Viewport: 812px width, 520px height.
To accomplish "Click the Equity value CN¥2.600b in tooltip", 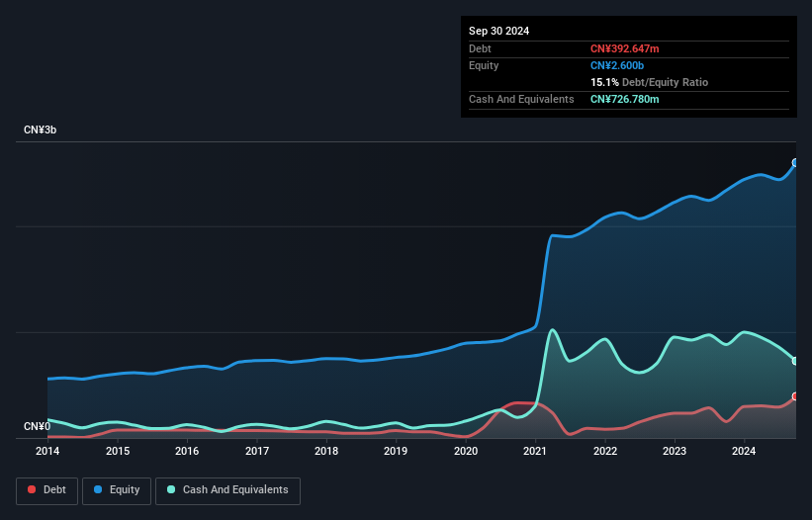I will point(618,65).
